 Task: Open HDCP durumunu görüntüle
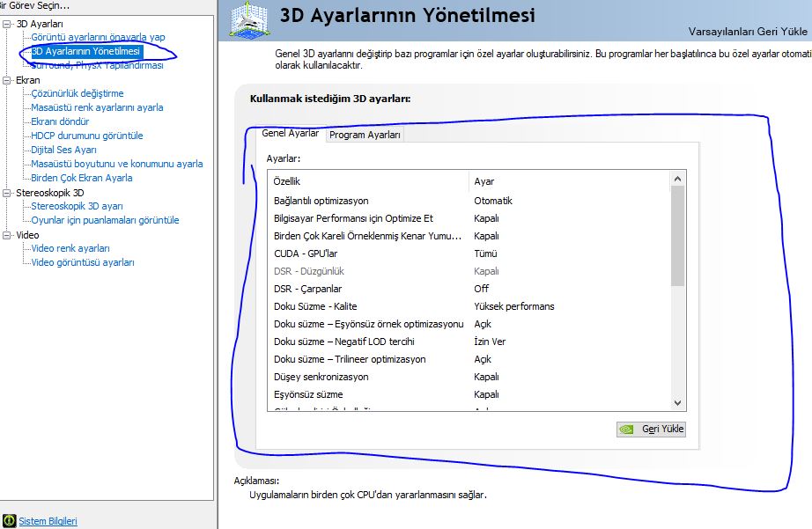(87, 136)
